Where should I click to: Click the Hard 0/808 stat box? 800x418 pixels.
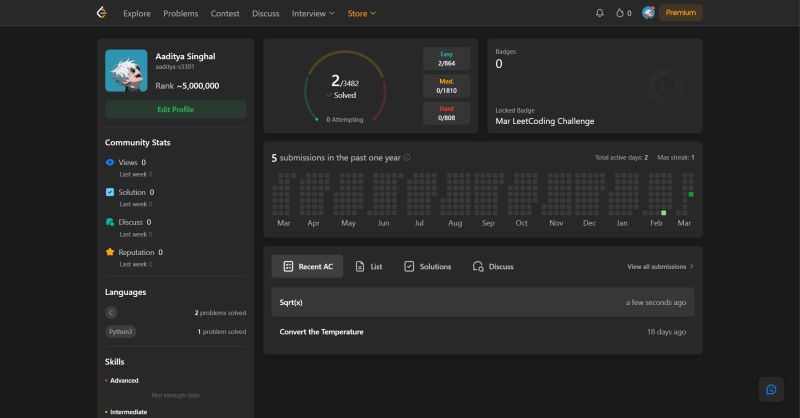point(446,113)
